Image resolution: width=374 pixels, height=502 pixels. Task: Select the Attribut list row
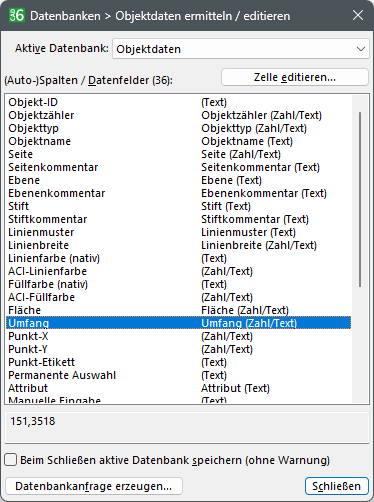coord(178,388)
